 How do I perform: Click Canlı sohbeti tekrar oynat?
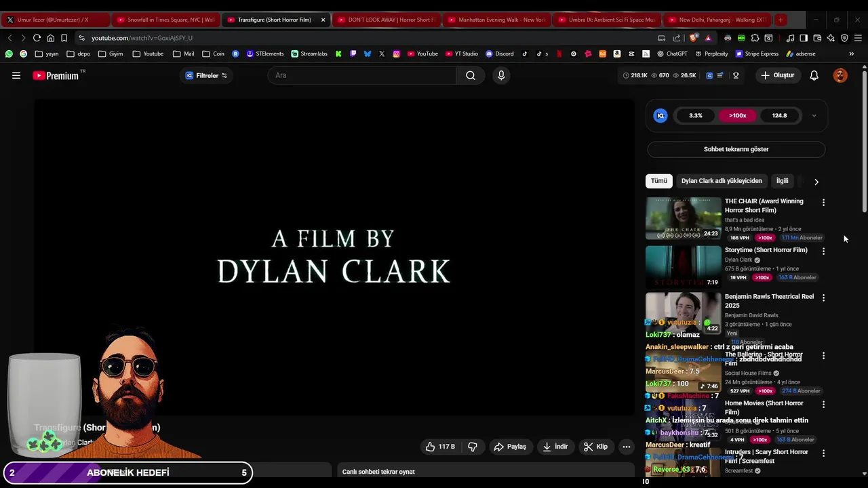click(x=378, y=472)
